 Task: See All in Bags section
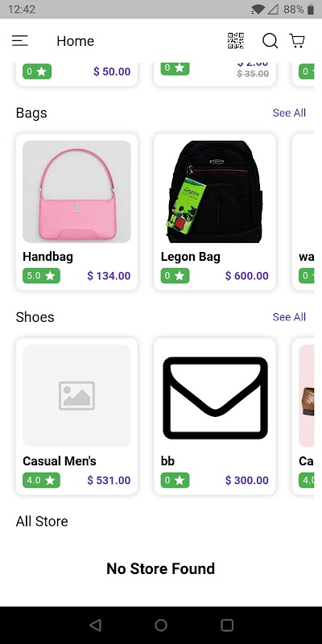(289, 113)
